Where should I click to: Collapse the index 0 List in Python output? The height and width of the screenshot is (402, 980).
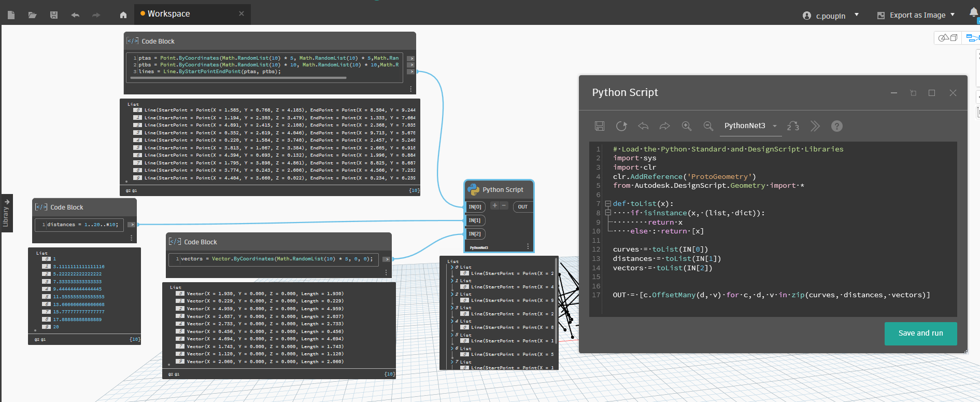pos(452,267)
